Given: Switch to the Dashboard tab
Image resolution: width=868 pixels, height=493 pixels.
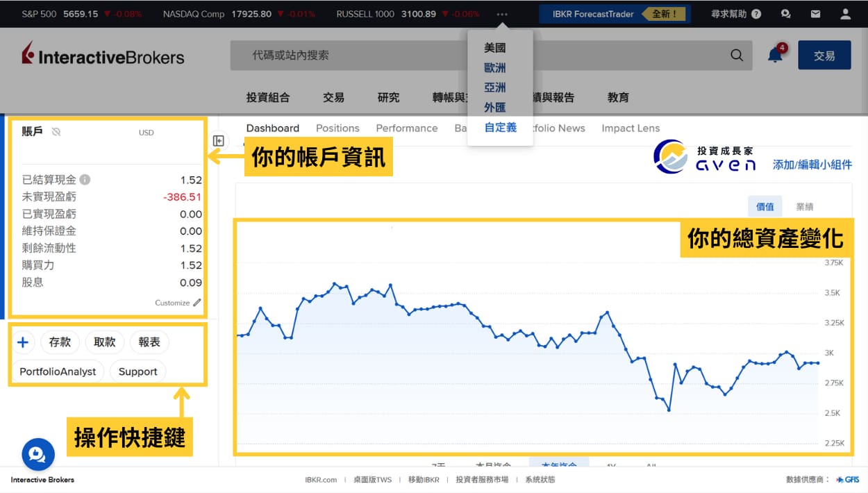Looking at the screenshot, I should click(273, 128).
